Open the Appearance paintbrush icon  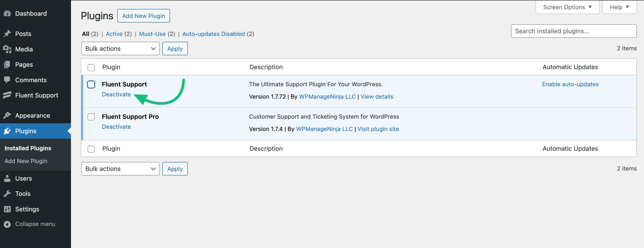[7, 115]
